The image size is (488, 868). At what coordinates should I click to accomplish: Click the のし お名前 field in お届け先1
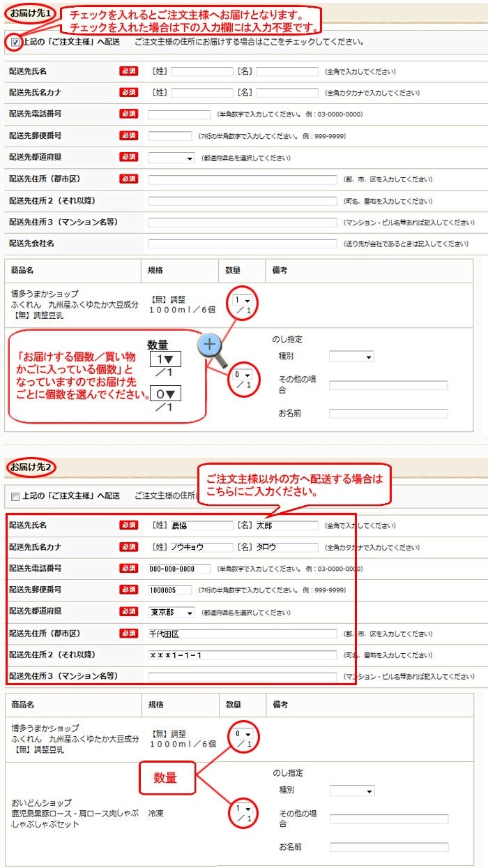pos(388,414)
